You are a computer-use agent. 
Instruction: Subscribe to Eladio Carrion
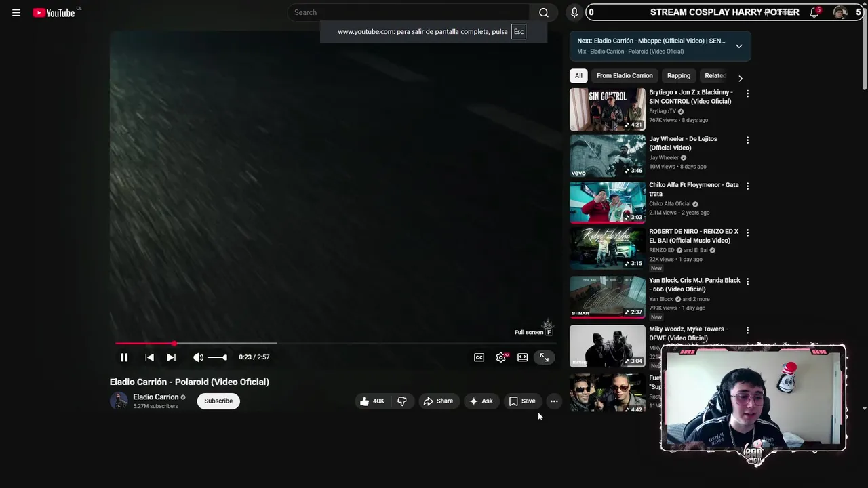[x=218, y=401]
